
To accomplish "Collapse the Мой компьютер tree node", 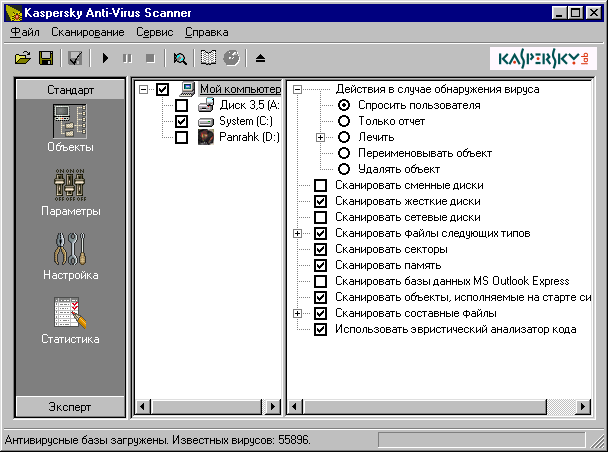I will [143, 90].
